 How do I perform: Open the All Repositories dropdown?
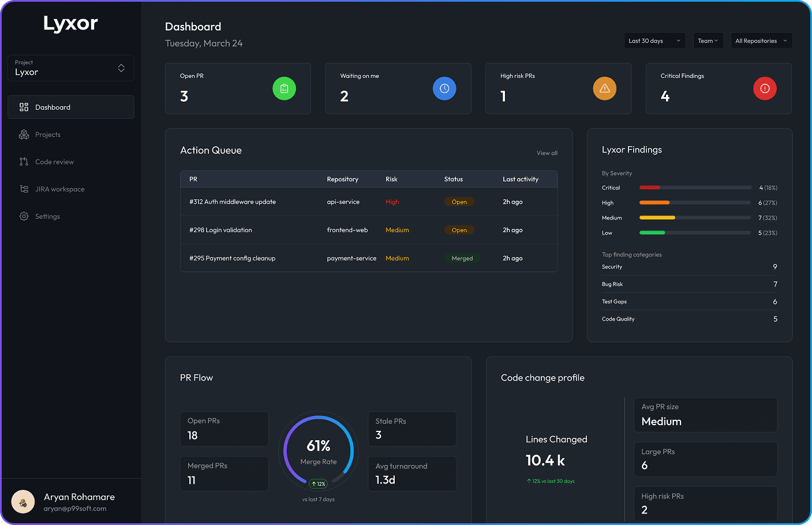[761, 40]
